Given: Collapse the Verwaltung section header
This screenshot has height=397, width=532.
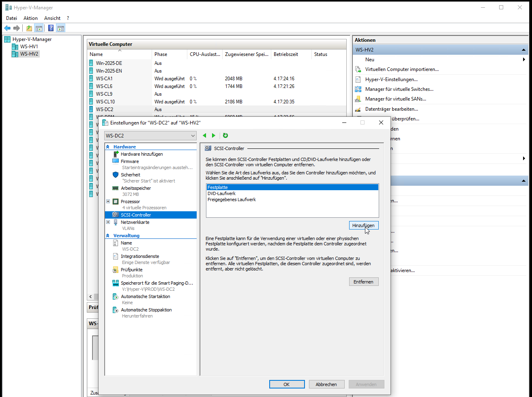Looking at the screenshot, I should (108, 236).
